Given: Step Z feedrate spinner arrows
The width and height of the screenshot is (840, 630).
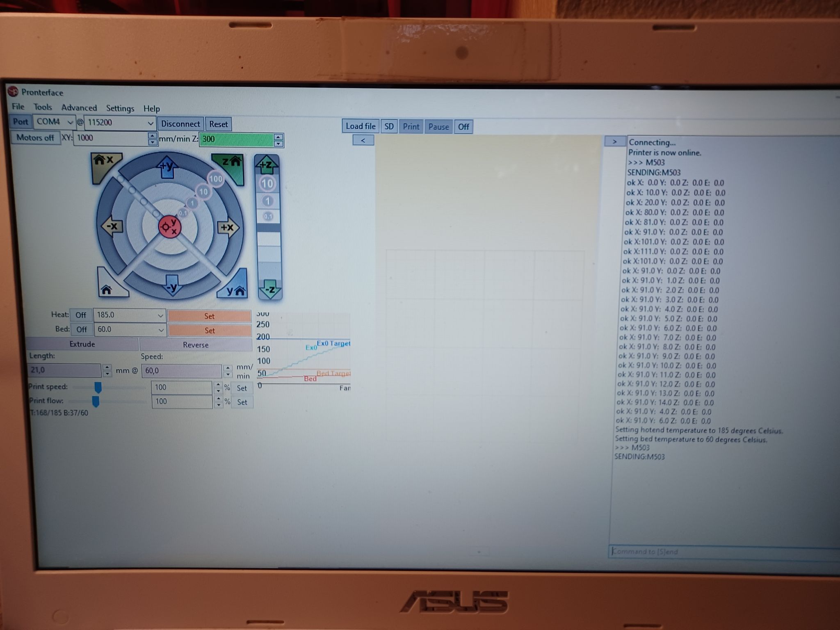Looking at the screenshot, I should pyautogui.click(x=278, y=140).
